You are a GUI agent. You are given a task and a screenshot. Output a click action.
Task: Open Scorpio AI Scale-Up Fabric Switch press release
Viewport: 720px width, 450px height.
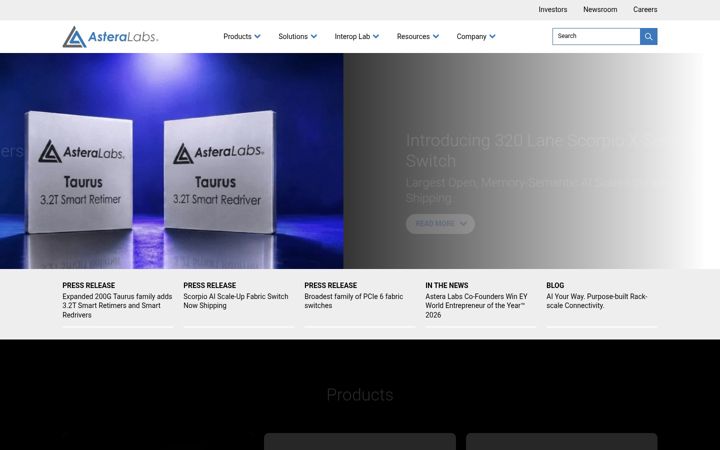coord(236,301)
